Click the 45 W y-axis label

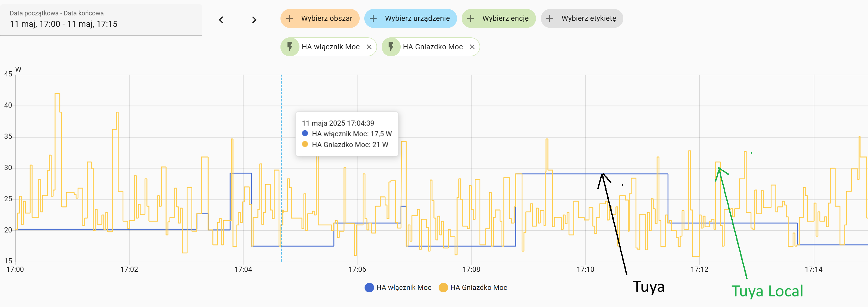coord(8,74)
